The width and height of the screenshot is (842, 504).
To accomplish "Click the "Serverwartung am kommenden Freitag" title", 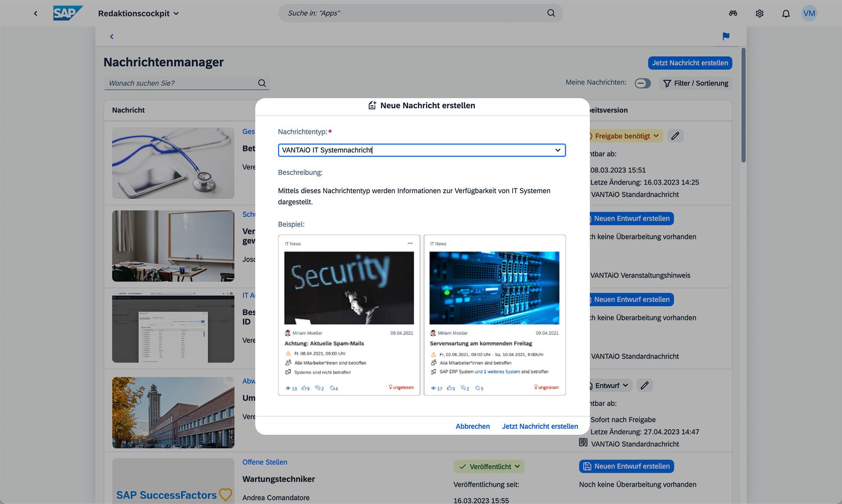I will 481,344.
